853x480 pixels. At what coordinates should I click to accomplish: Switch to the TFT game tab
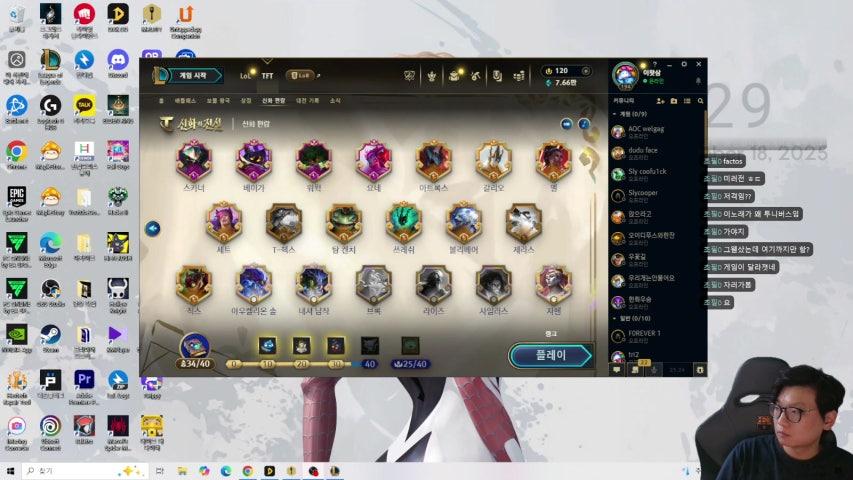(x=267, y=75)
